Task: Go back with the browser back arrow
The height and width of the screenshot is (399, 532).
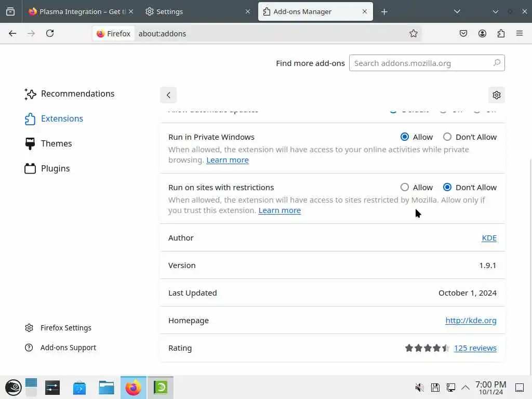Action: click(12, 33)
